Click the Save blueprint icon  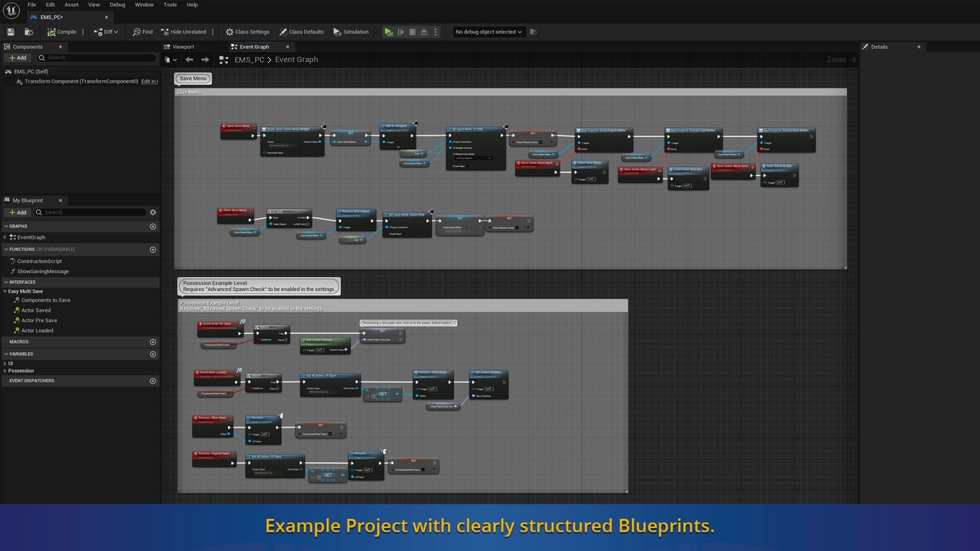click(11, 32)
